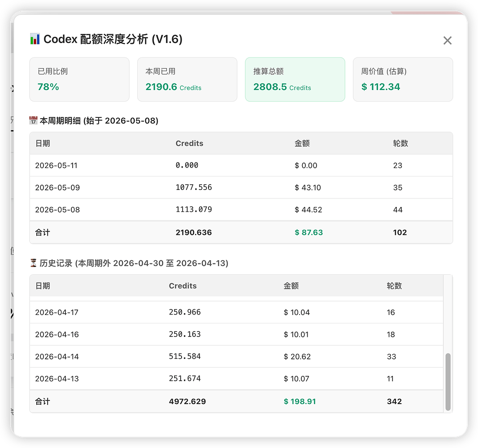This screenshot has height=448, width=478.
Task: Click the credits value 251.674
Action: pos(185,379)
